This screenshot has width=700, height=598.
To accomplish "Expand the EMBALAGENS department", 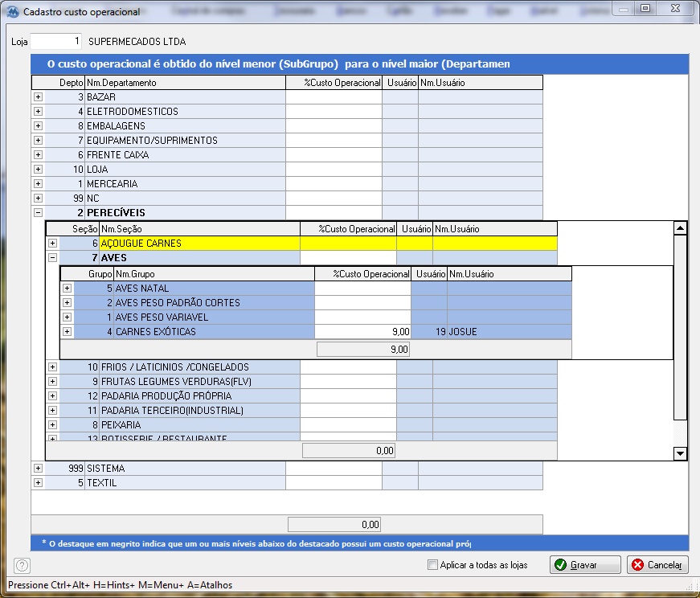I will click(38, 126).
